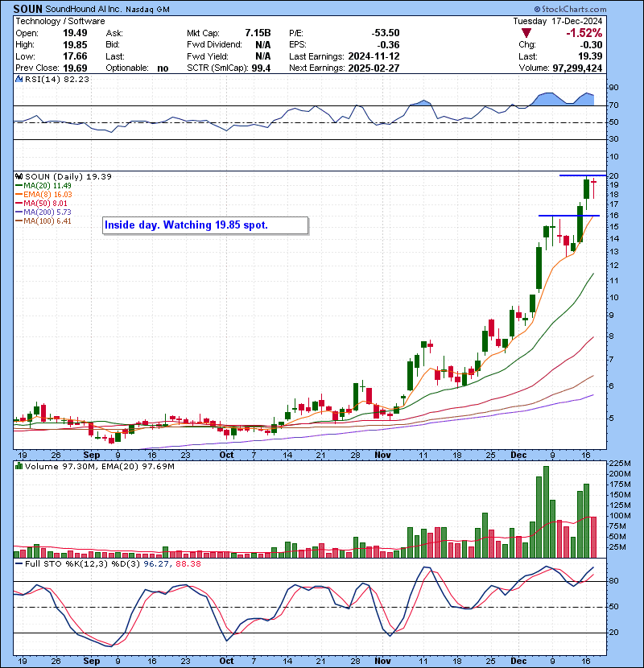The height and width of the screenshot is (668, 644).
Task: Click the upper blue resistance line near 20
Action: [582, 175]
